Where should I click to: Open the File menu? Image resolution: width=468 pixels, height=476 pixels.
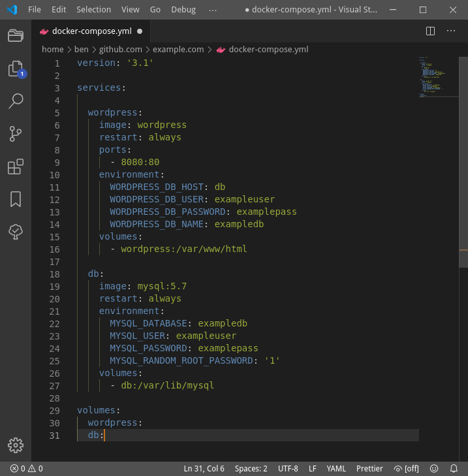(x=35, y=10)
